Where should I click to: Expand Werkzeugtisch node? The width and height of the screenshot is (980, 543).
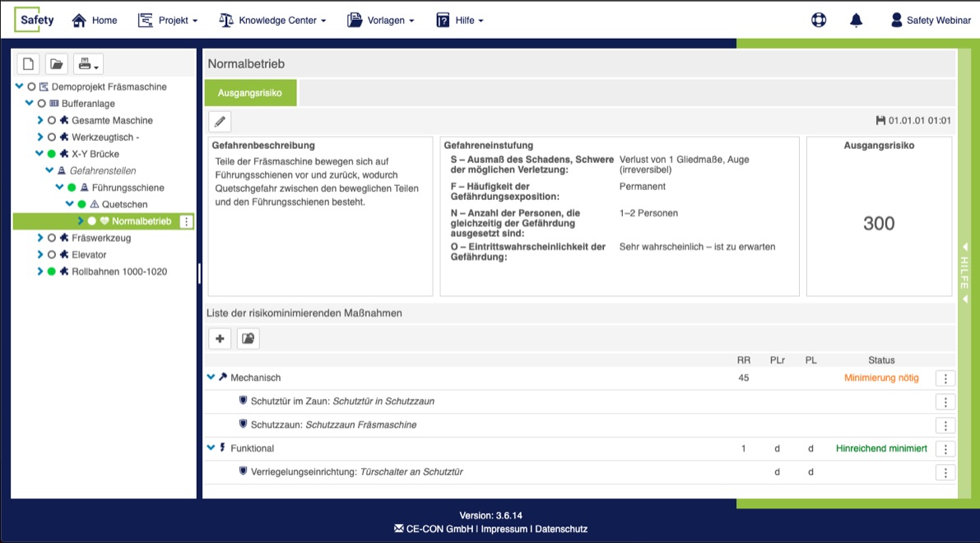coord(40,137)
